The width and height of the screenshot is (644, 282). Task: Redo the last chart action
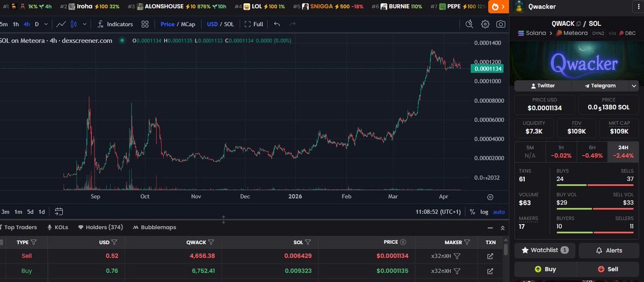tap(292, 24)
